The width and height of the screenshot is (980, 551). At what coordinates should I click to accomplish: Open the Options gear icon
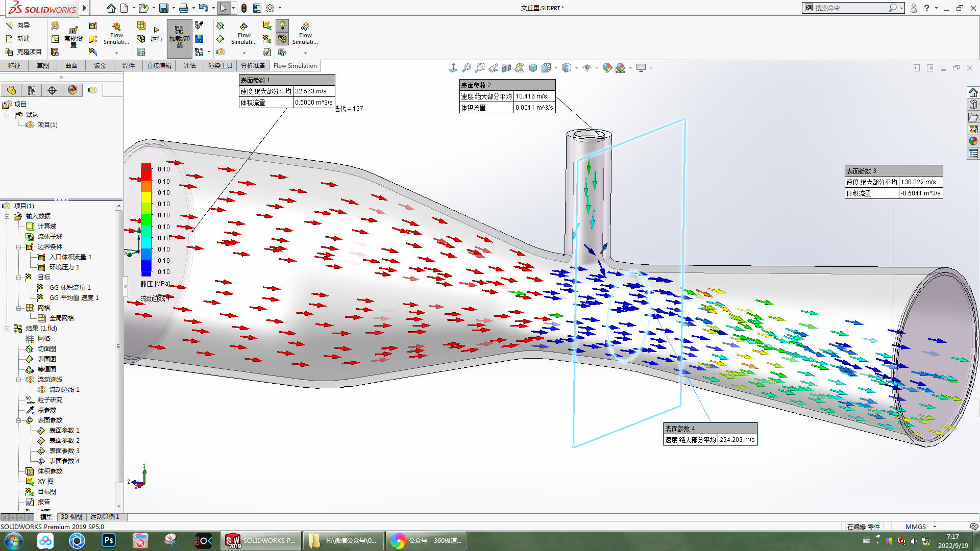coord(270,8)
